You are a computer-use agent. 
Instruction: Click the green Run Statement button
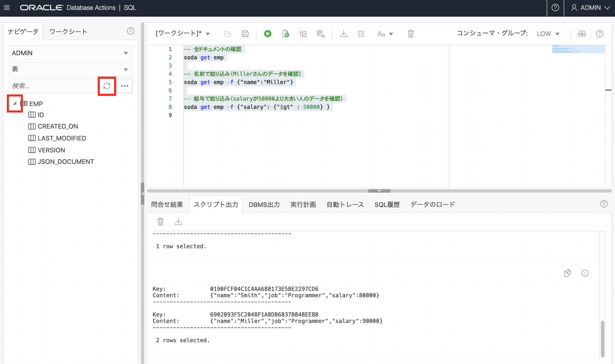tap(268, 34)
